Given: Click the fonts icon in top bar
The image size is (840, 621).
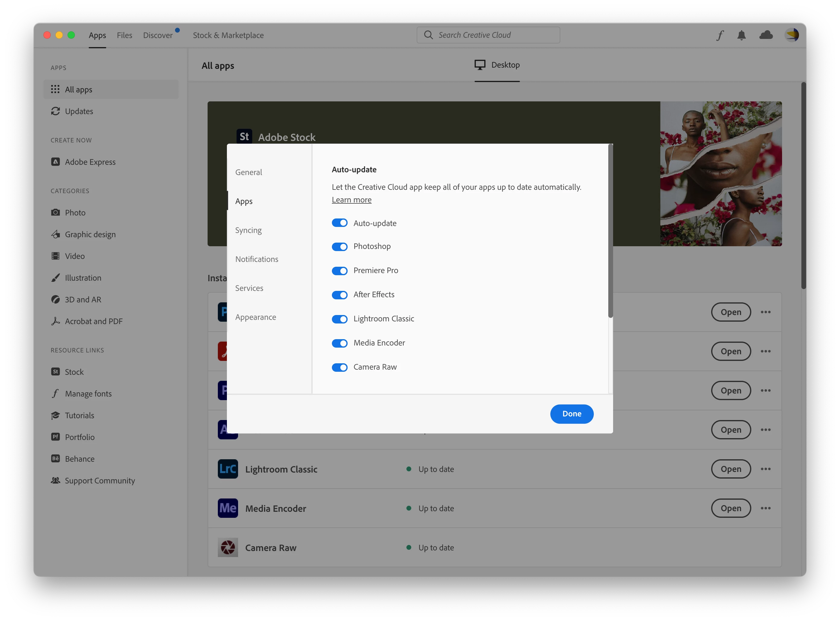Looking at the screenshot, I should click(x=720, y=35).
